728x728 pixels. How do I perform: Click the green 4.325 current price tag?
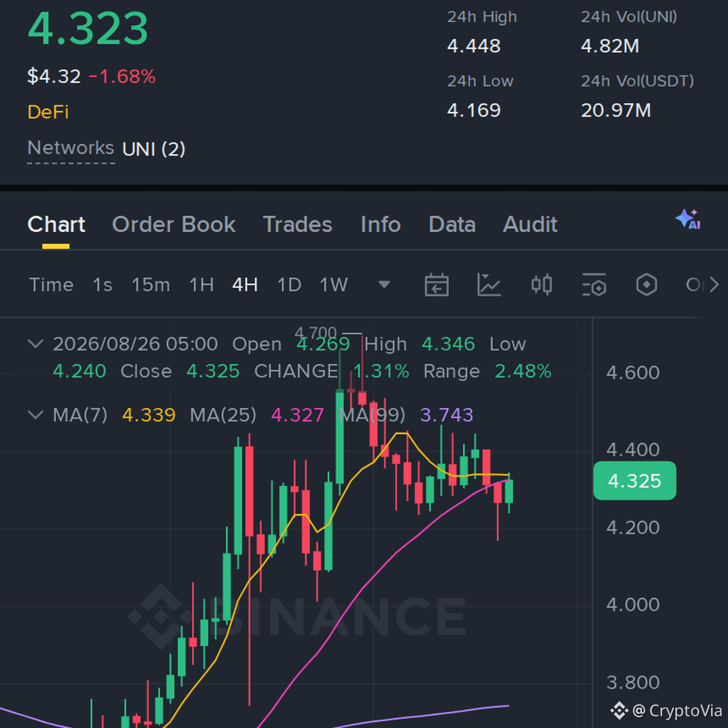click(x=635, y=481)
